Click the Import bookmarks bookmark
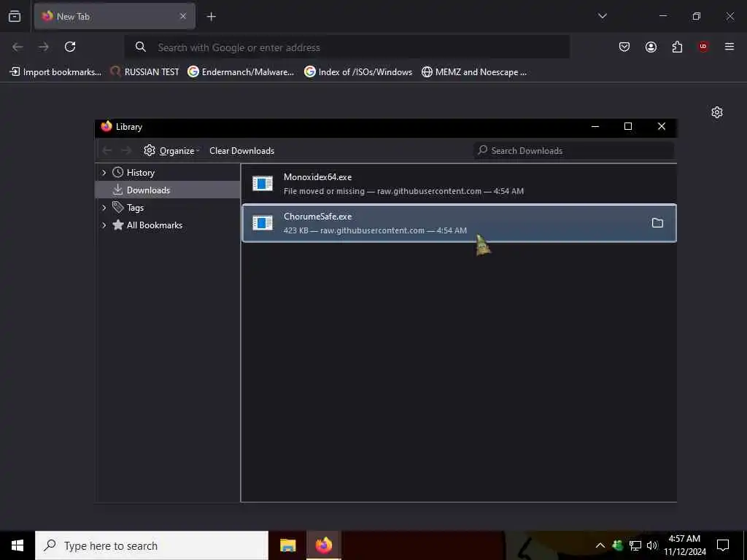747x560 pixels. click(55, 72)
